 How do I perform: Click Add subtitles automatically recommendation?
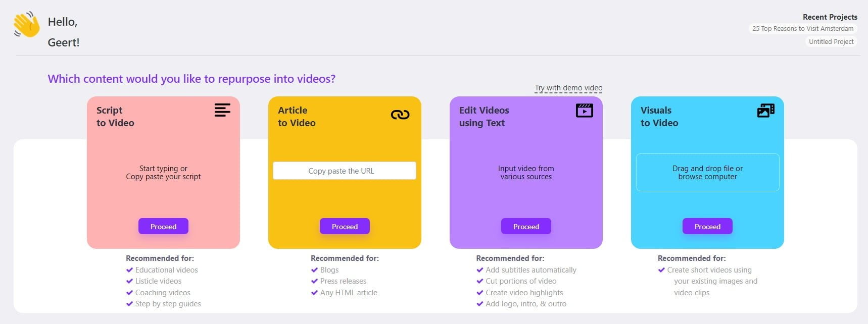pos(526,270)
